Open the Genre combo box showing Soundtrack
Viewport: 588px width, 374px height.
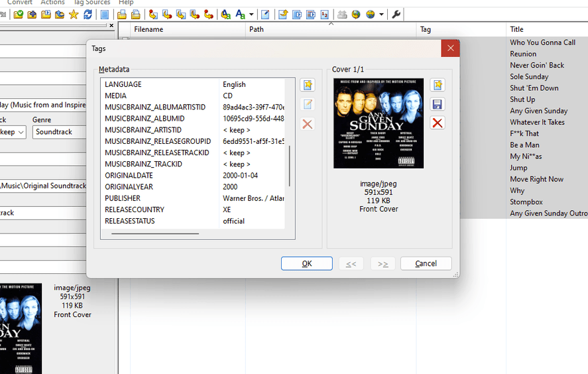(x=59, y=132)
